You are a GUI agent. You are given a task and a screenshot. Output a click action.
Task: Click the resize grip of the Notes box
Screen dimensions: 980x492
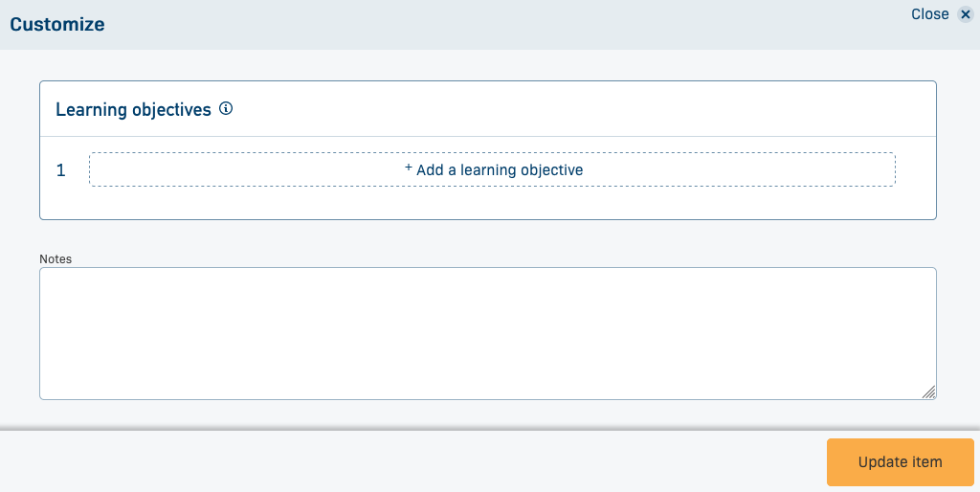[x=928, y=391]
